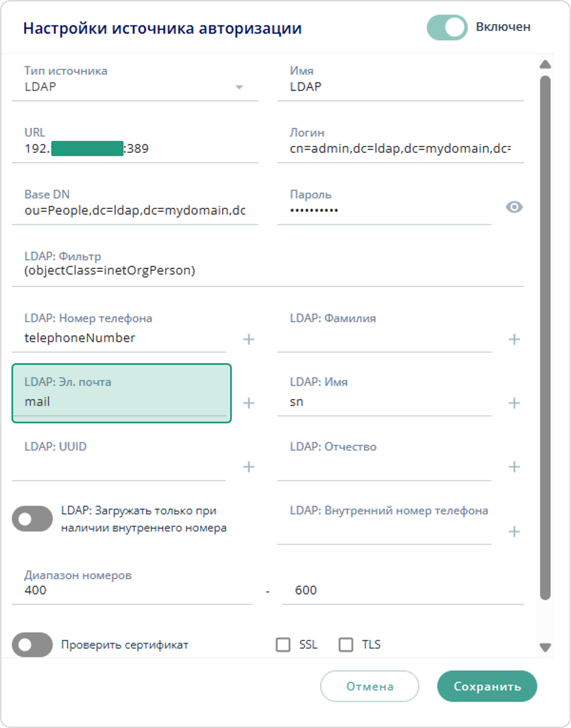The width and height of the screenshot is (571, 728).
Task: Enable LDAP: Загружать только при наличии внутреннего номера
Action: point(33,518)
